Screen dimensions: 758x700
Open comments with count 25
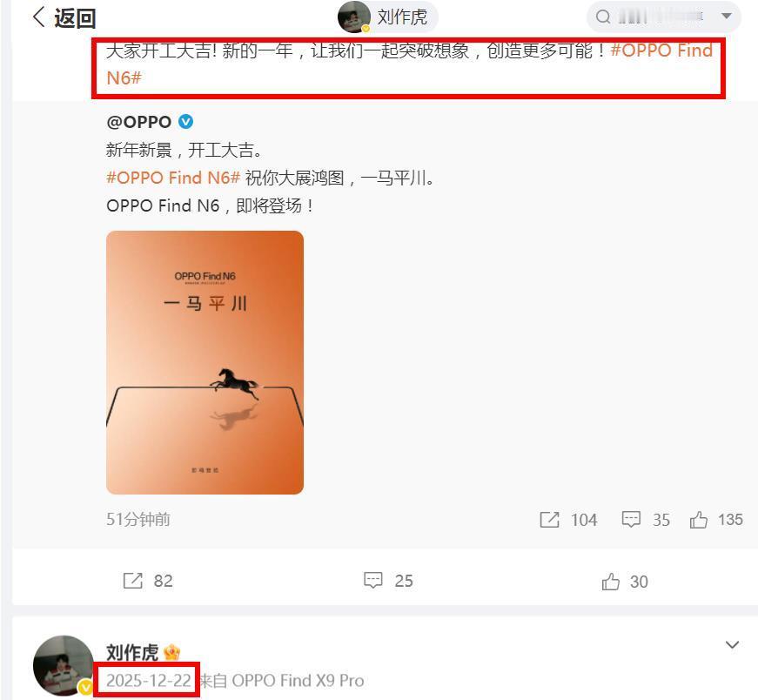click(x=372, y=581)
